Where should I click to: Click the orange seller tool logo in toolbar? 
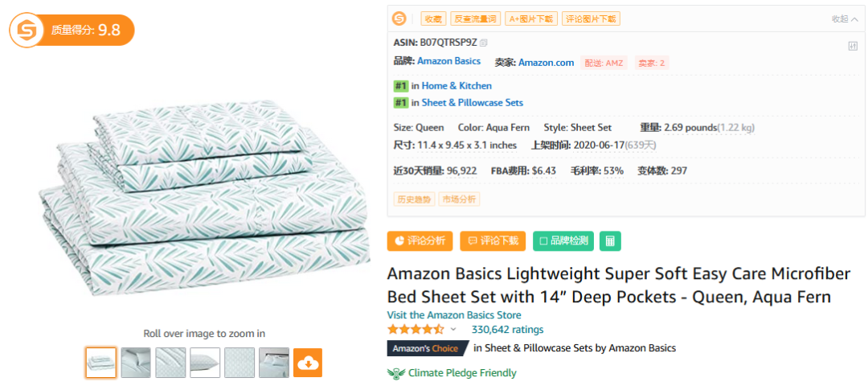coord(399,18)
